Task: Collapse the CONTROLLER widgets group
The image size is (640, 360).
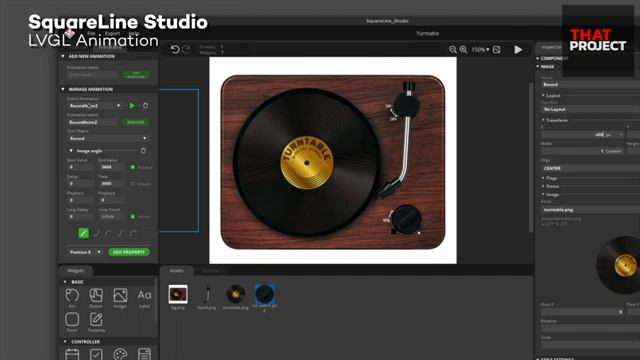Action: (65, 342)
